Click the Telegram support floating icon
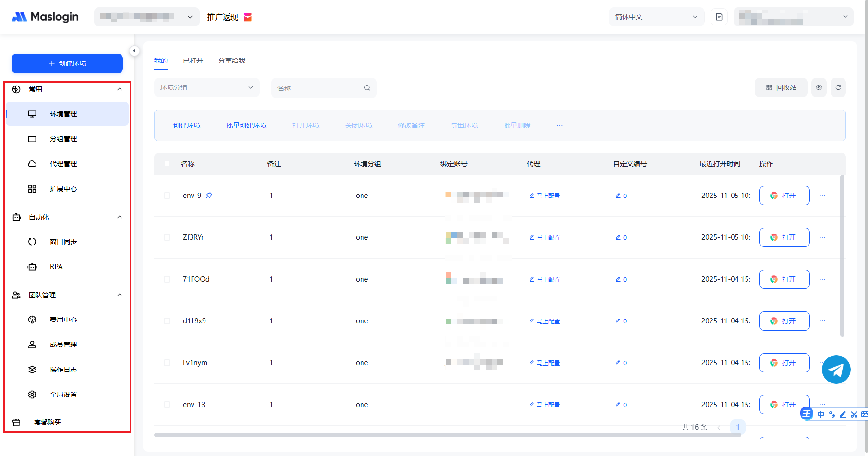 [836, 370]
